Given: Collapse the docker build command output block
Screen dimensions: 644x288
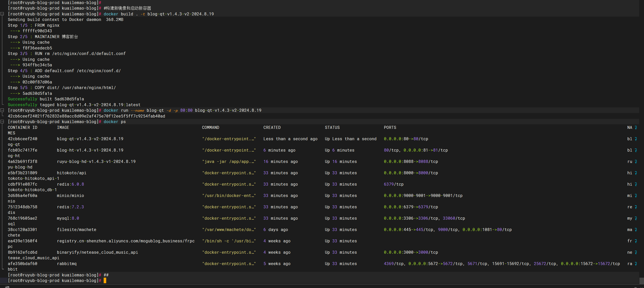Looking at the screenshot, I should pyautogui.click(x=2, y=14).
